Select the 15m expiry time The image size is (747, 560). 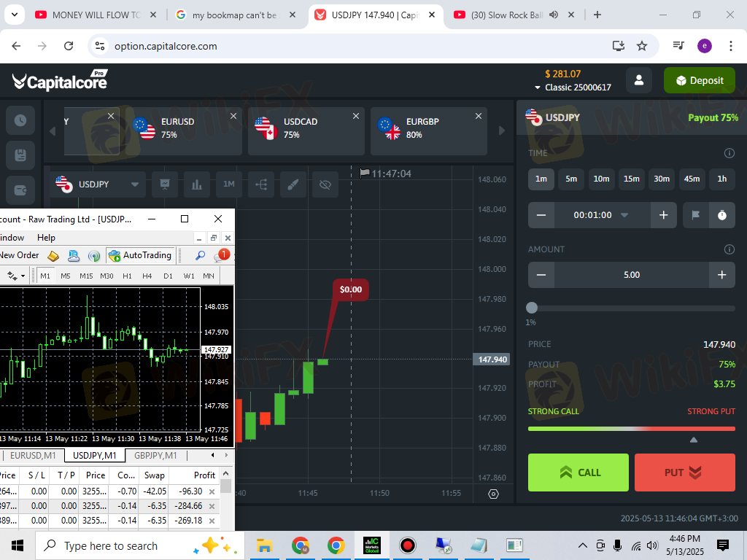pyautogui.click(x=632, y=179)
